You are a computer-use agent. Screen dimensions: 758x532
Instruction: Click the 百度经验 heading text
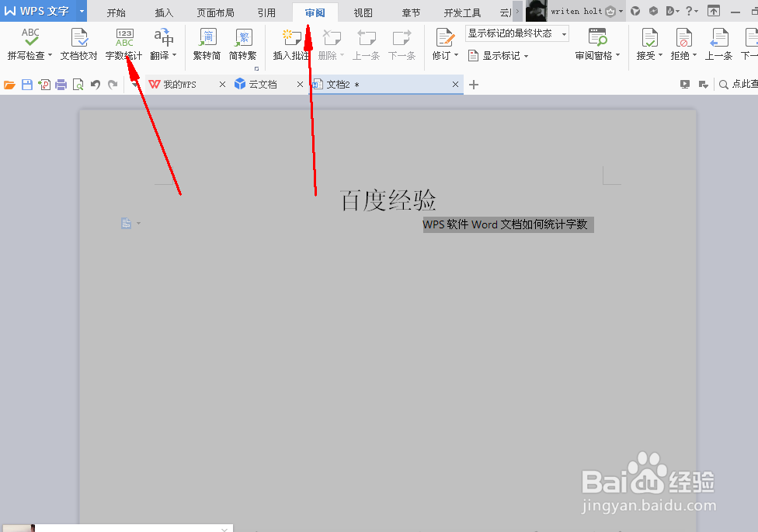click(388, 200)
